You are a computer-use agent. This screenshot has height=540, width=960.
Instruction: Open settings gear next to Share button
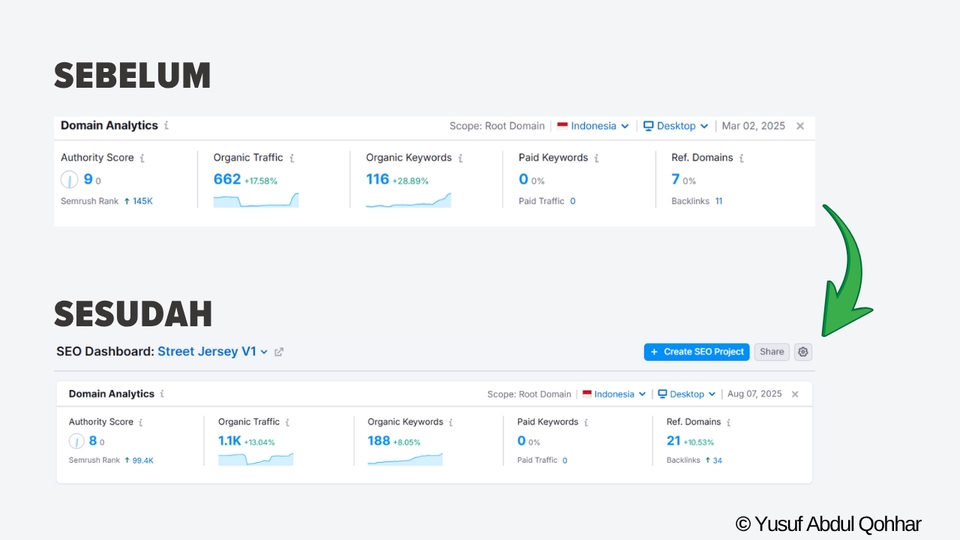803,352
